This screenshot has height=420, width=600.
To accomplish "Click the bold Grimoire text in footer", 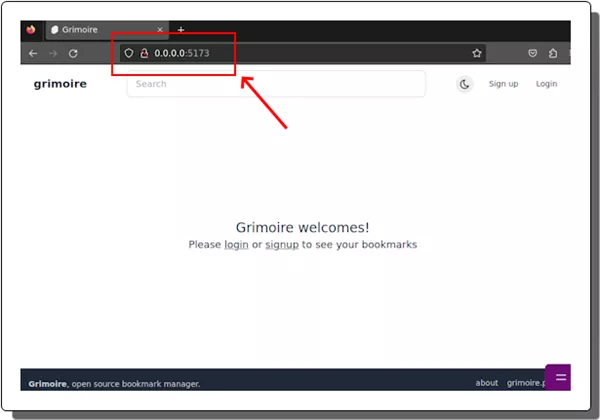I will pyautogui.click(x=47, y=384).
